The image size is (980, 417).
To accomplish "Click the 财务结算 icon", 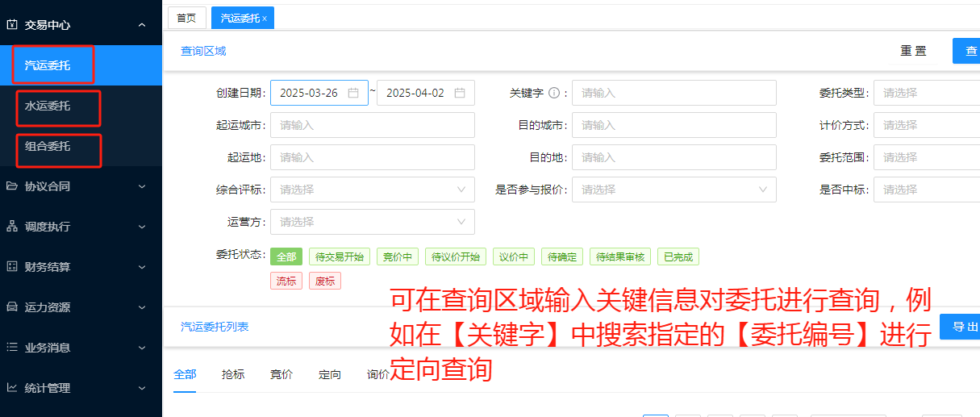I will [12, 267].
